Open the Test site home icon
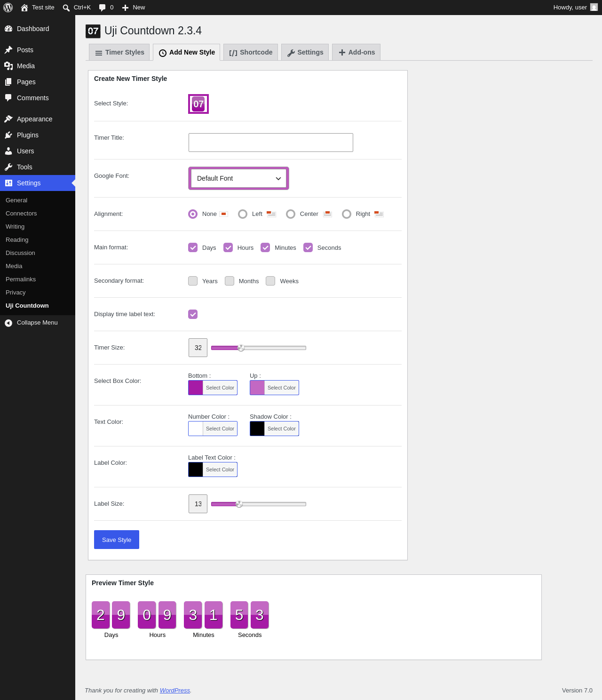Image resolution: width=602 pixels, height=700 pixels. point(24,8)
